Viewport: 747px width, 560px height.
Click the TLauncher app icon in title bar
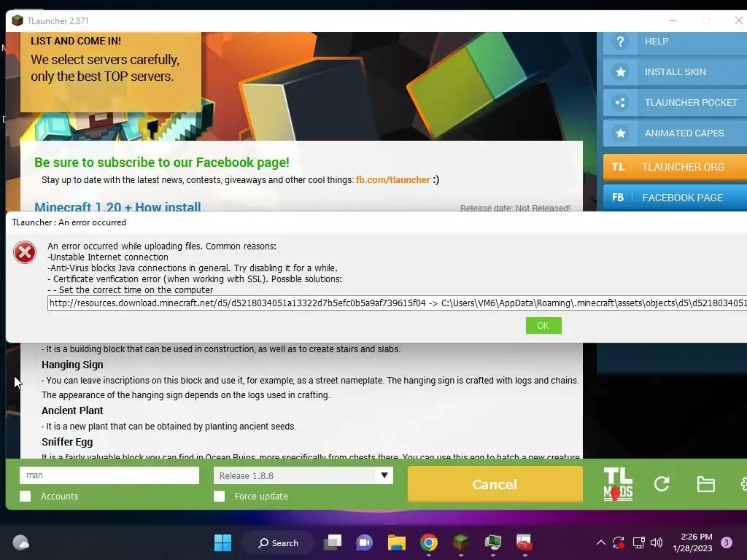click(x=18, y=20)
